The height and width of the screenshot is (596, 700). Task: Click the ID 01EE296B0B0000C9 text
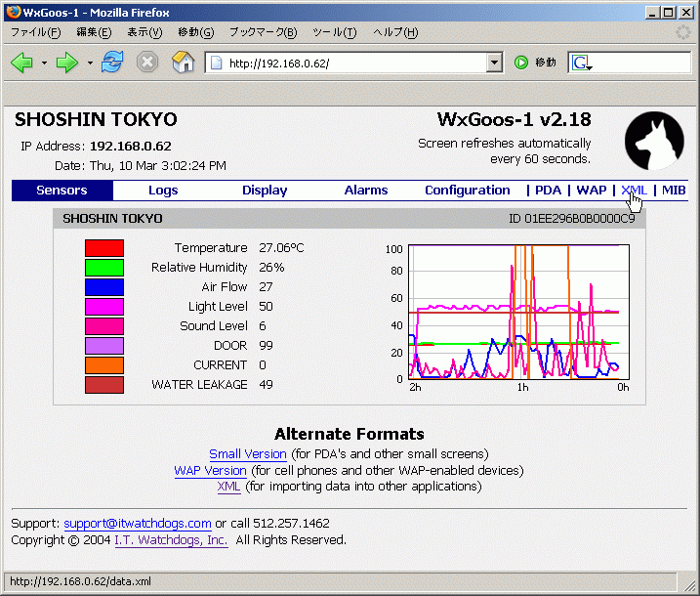[x=572, y=219]
